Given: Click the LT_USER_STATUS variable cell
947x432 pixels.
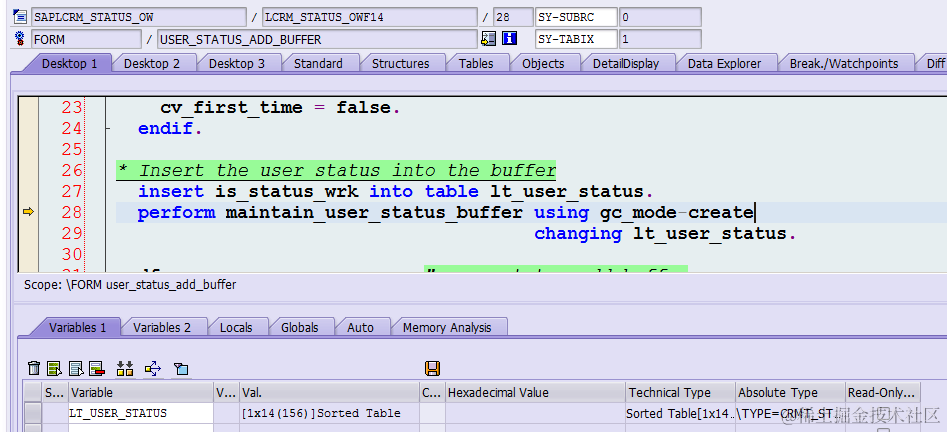Looking at the screenshot, I should click(x=141, y=413).
